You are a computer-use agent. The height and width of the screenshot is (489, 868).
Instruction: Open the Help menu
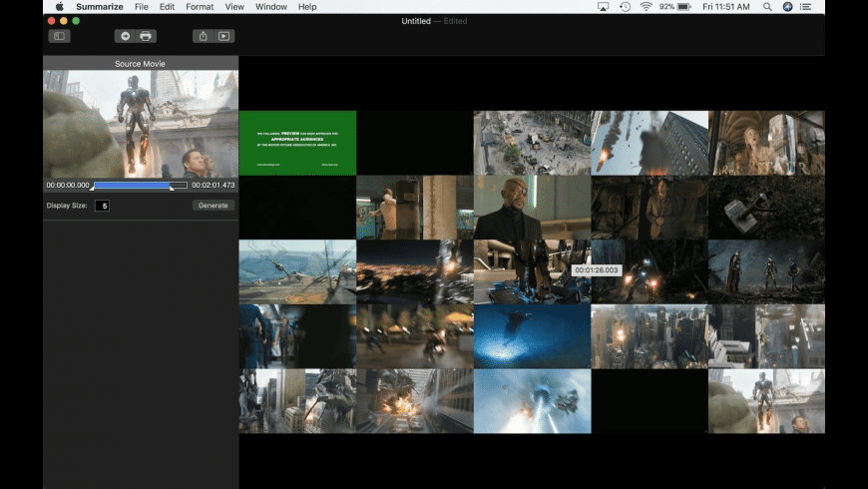(307, 7)
